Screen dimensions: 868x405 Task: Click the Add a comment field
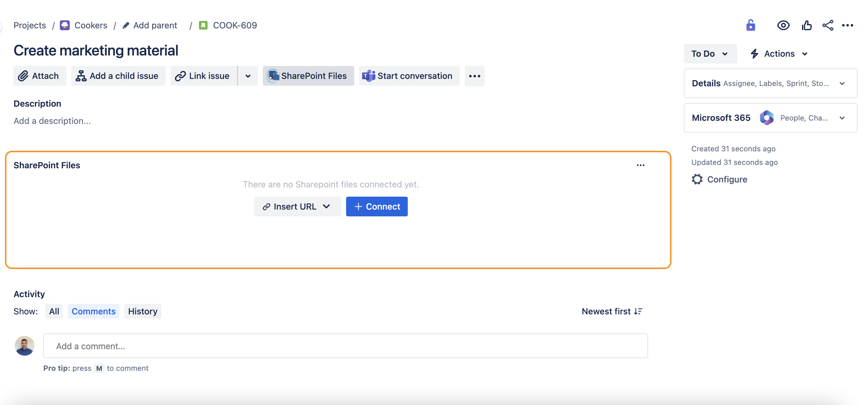pos(345,346)
